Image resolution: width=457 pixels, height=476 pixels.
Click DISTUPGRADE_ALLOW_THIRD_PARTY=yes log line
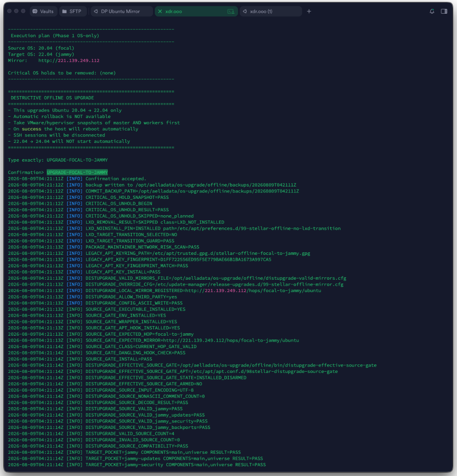[x=92, y=297]
